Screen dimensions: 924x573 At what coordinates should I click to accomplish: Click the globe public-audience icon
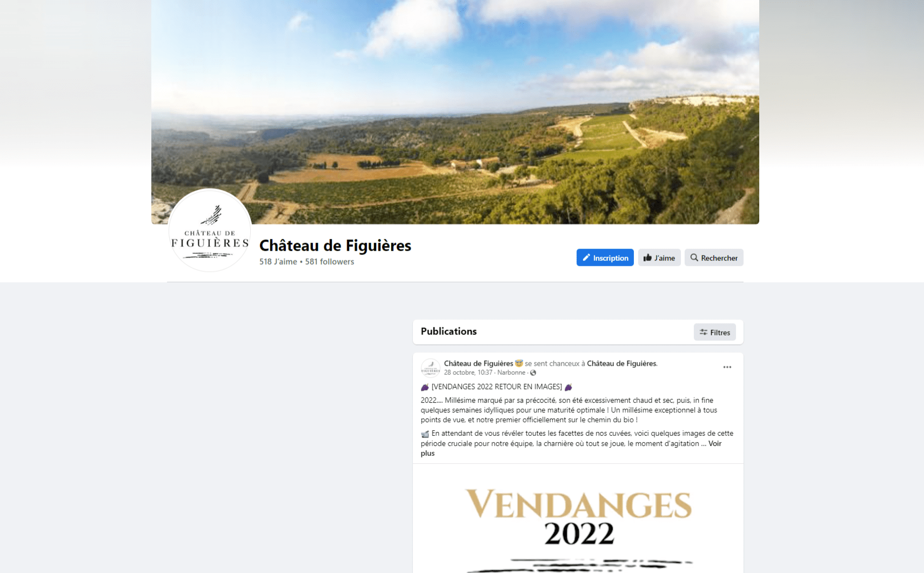point(533,373)
